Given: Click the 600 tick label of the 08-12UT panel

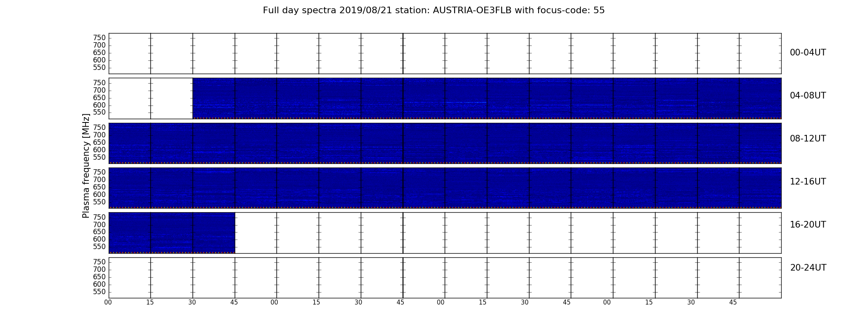Looking at the screenshot, I should [99, 150].
